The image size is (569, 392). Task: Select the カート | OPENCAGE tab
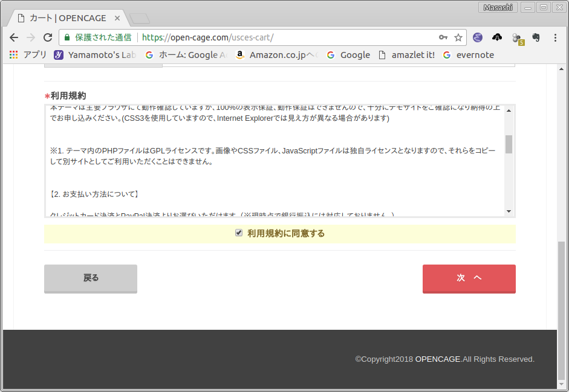coord(67,18)
